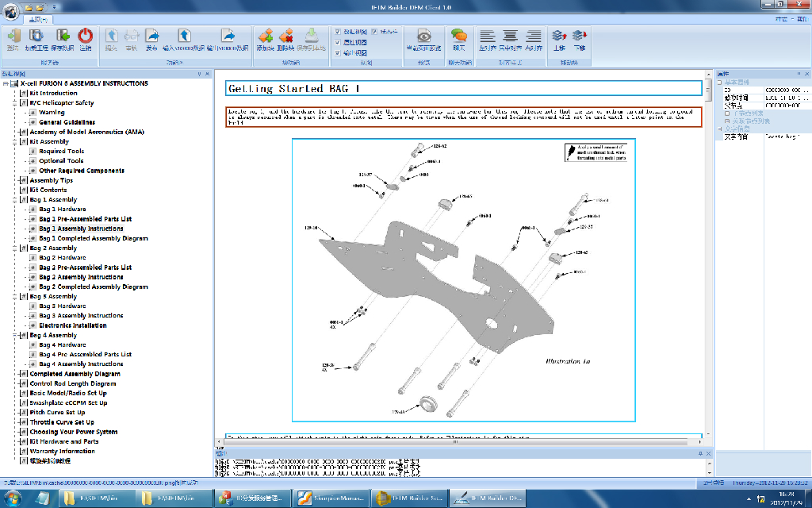Click the Move Up layers icon
This screenshot has width=812, height=508.
[558, 37]
